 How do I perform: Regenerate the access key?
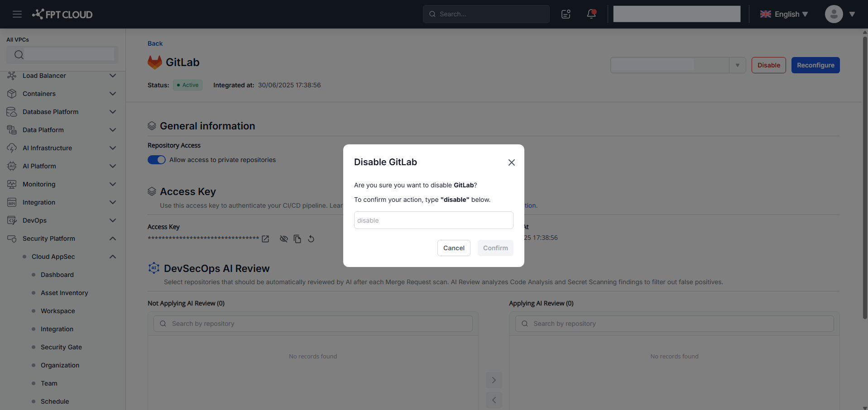[x=311, y=239]
